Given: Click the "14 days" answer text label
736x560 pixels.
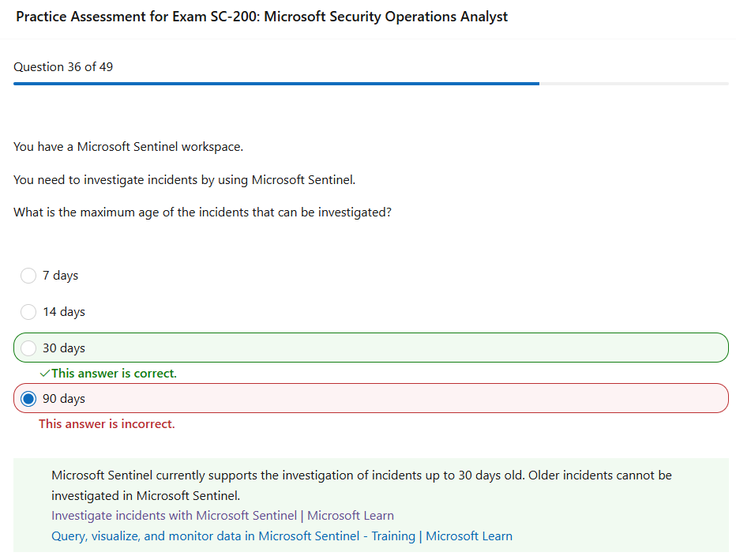Looking at the screenshot, I should 64,312.
